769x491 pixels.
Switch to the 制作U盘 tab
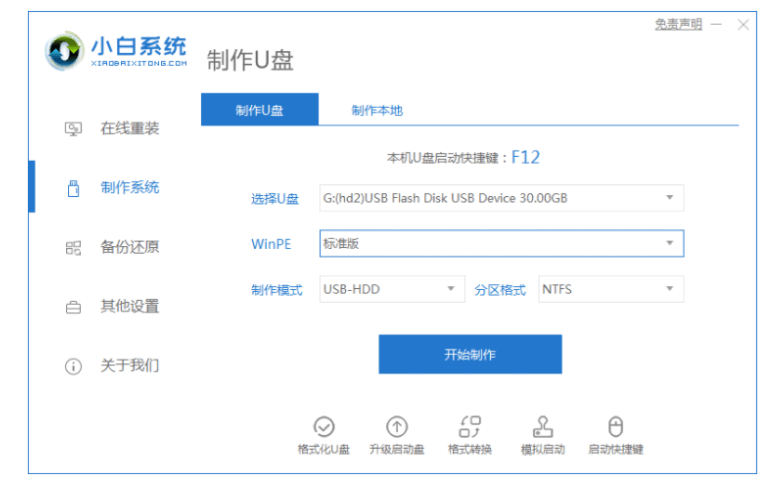[x=259, y=109]
